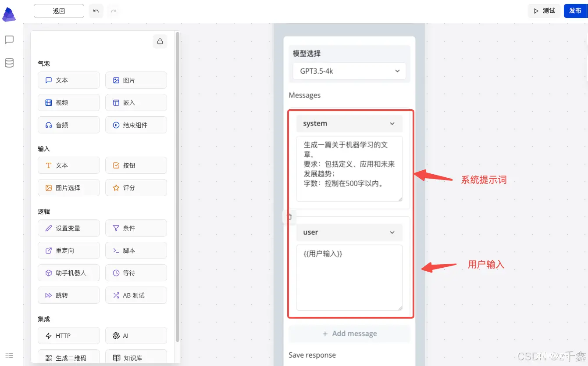The image size is (588, 366).
Task: Click the Save response label
Action: pos(312,355)
